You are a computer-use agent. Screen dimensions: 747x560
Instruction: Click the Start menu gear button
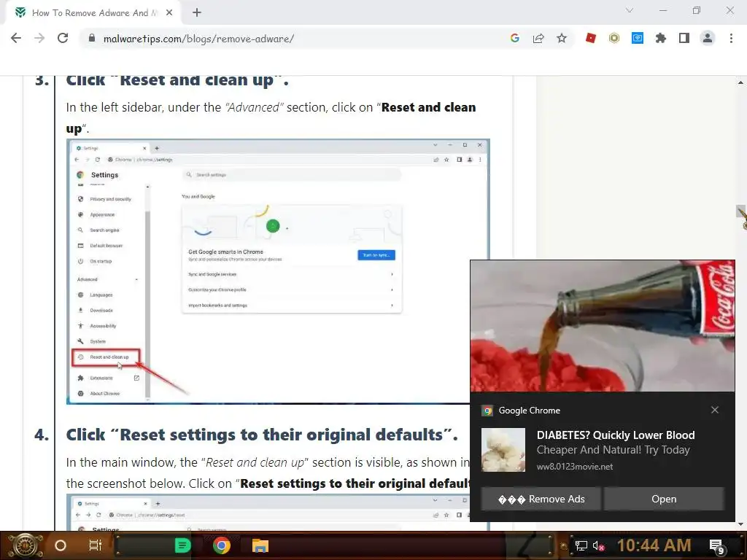[x=26, y=545]
